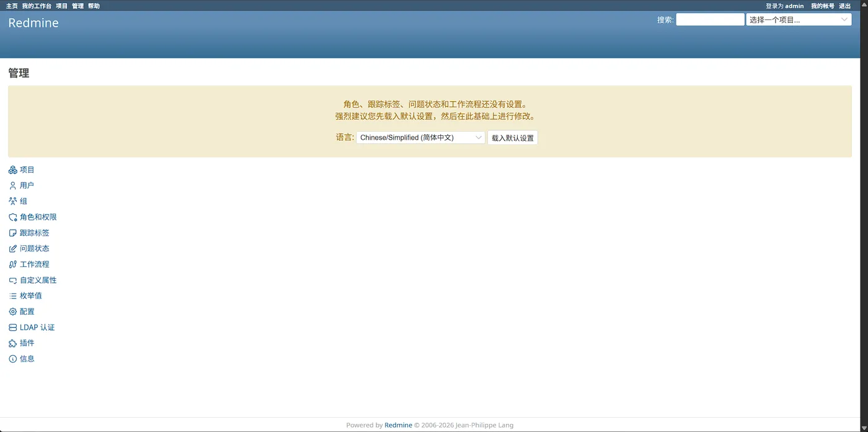The image size is (868, 432).
Task: Click the 工作流程 workflow icon
Action: coord(12,264)
